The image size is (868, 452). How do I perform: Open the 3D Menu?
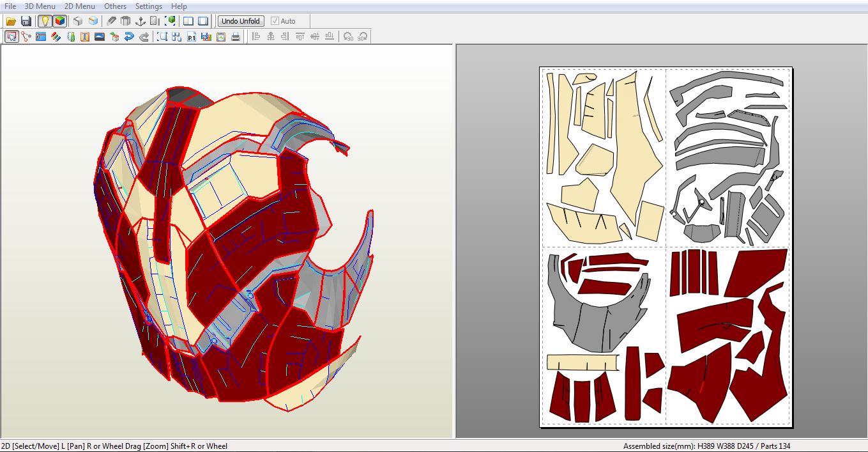(40, 6)
